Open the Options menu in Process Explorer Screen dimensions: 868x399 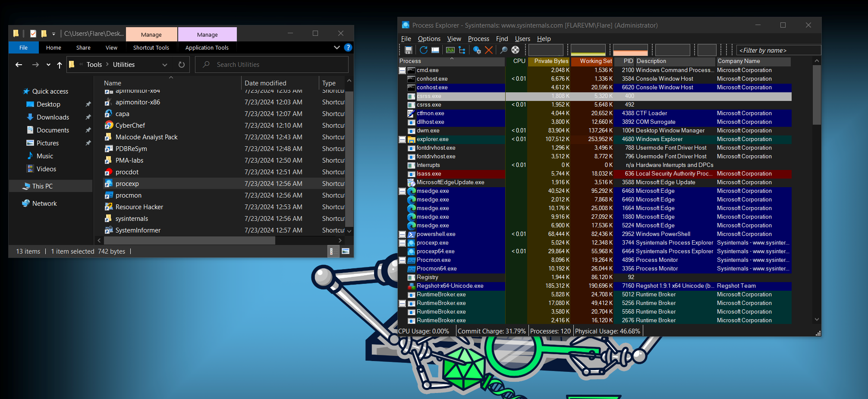coord(429,39)
